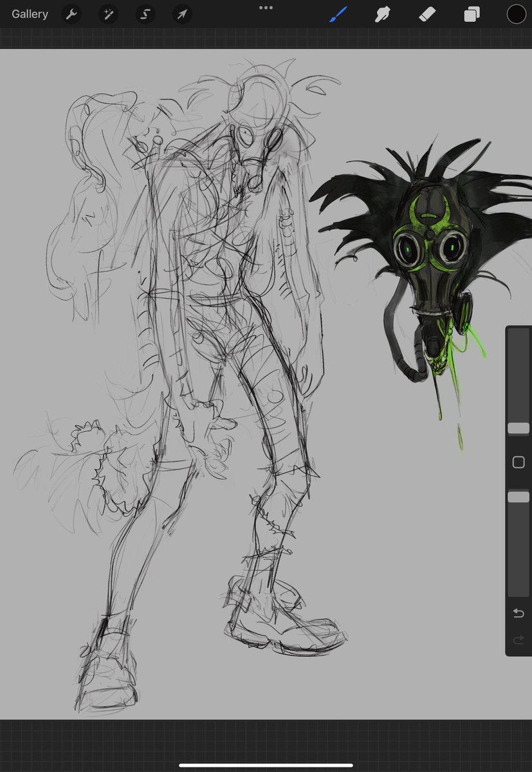Redo the last undone stroke
This screenshot has height=772, width=532.
(518, 639)
